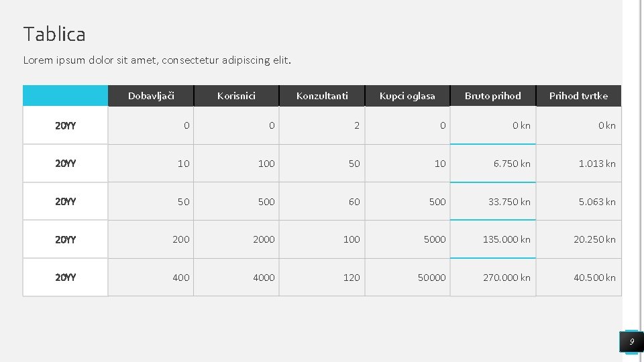Viewport: 644px width, 362px height.
Task: Select the 20.250 kn cell
Action: 594,239
